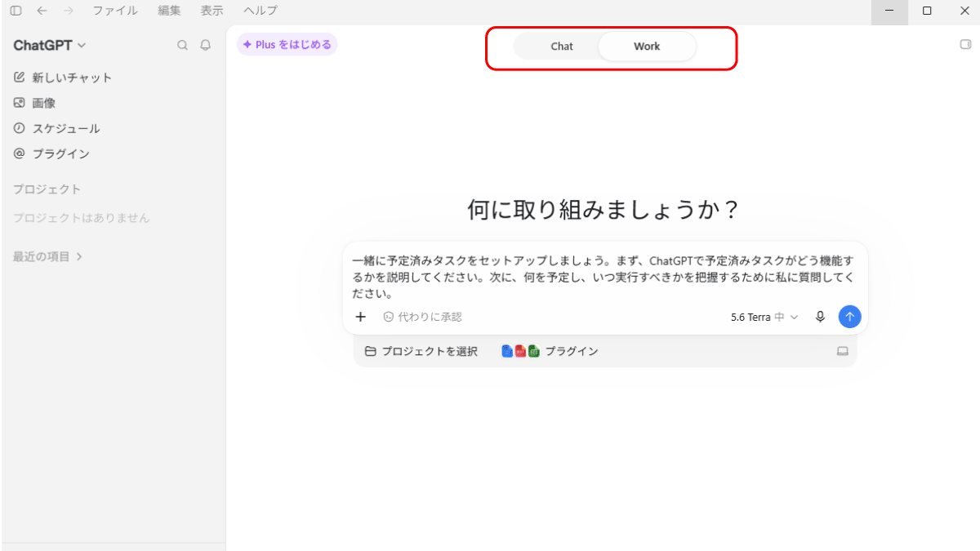Click プロジェクトを選択 below the composer

[x=421, y=351]
